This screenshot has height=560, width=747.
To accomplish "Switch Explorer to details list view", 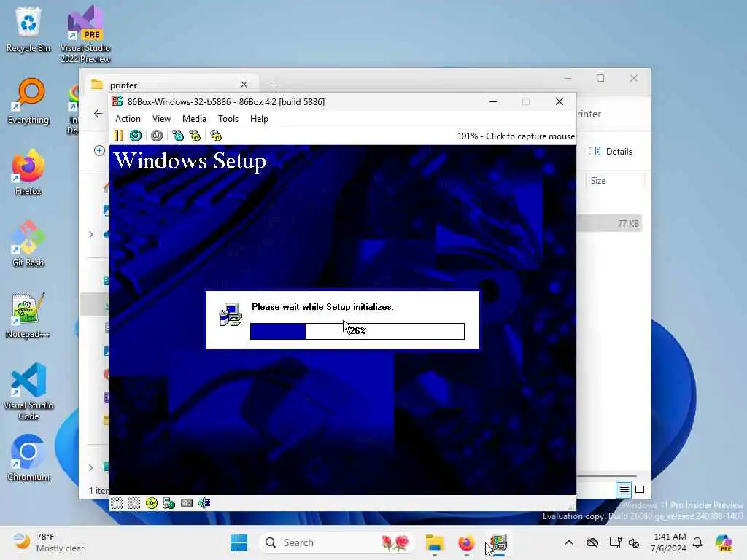I will (x=624, y=490).
